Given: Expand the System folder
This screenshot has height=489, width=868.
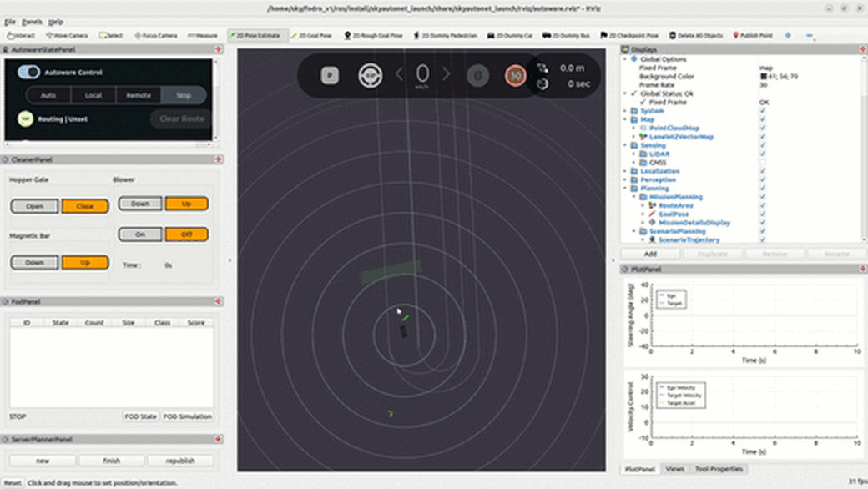Looking at the screenshot, I should pos(625,111).
